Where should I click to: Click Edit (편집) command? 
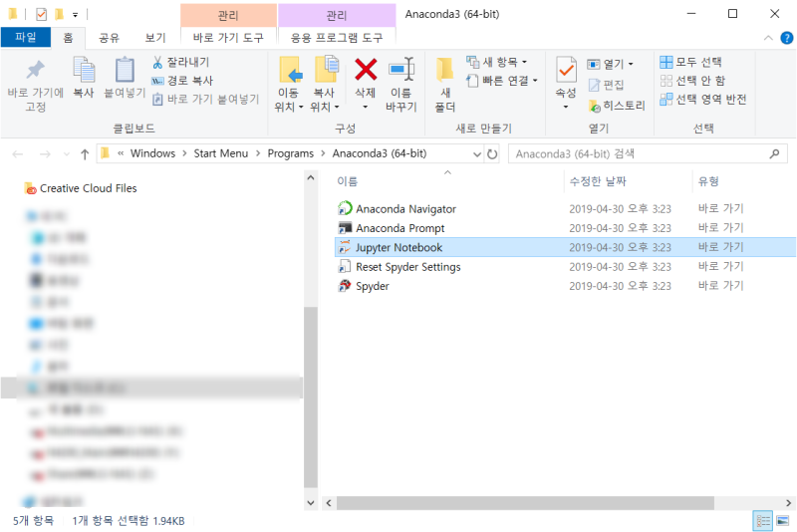click(606, 85)
